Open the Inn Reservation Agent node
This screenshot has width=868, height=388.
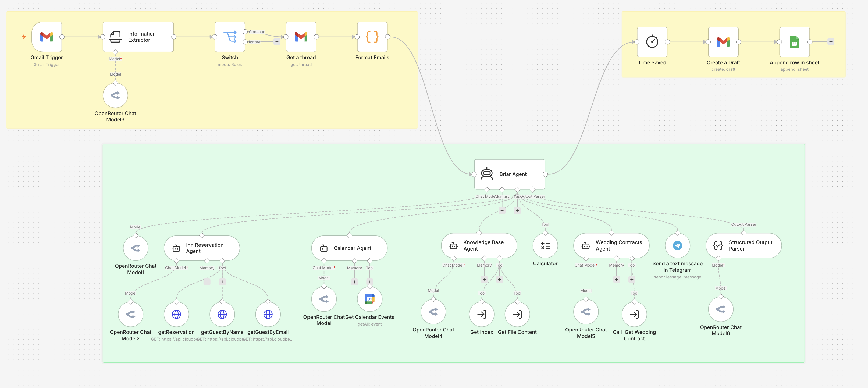[x=202, y=248]
